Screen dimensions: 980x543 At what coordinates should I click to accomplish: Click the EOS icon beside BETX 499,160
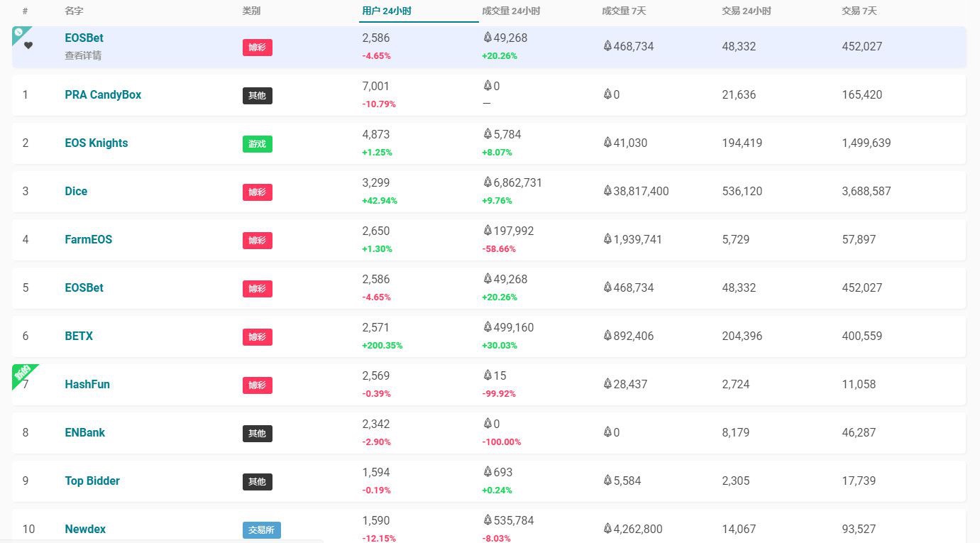488,327
